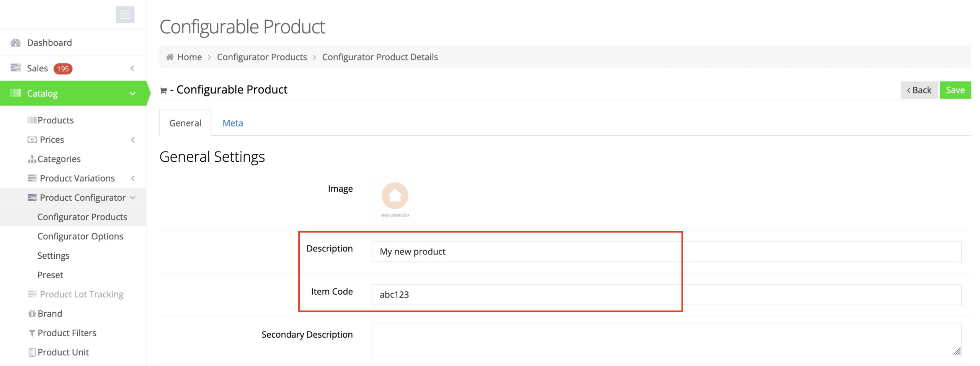The height and width of the screenshot is (366, 980).
Task: Open the Product Unit sidebar link
Action: tap(63, 352)
